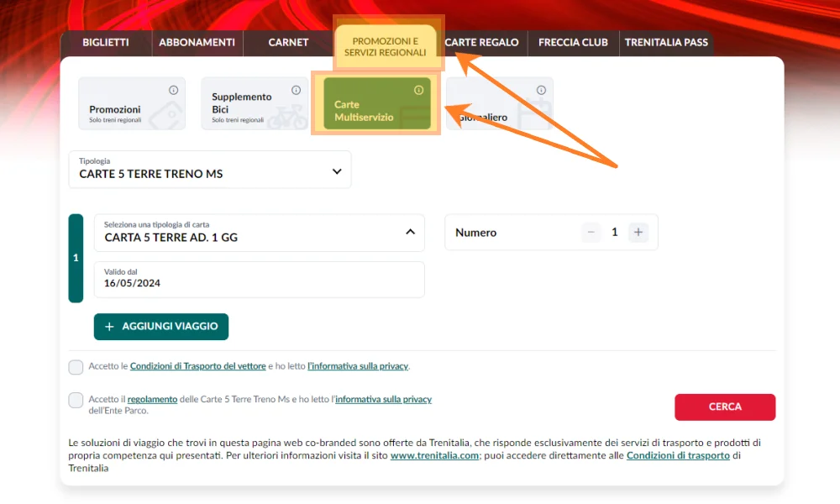Tick the Carte 5 Terre regolamento checkbox
The image size is (840, 504).
click(76, 401)
